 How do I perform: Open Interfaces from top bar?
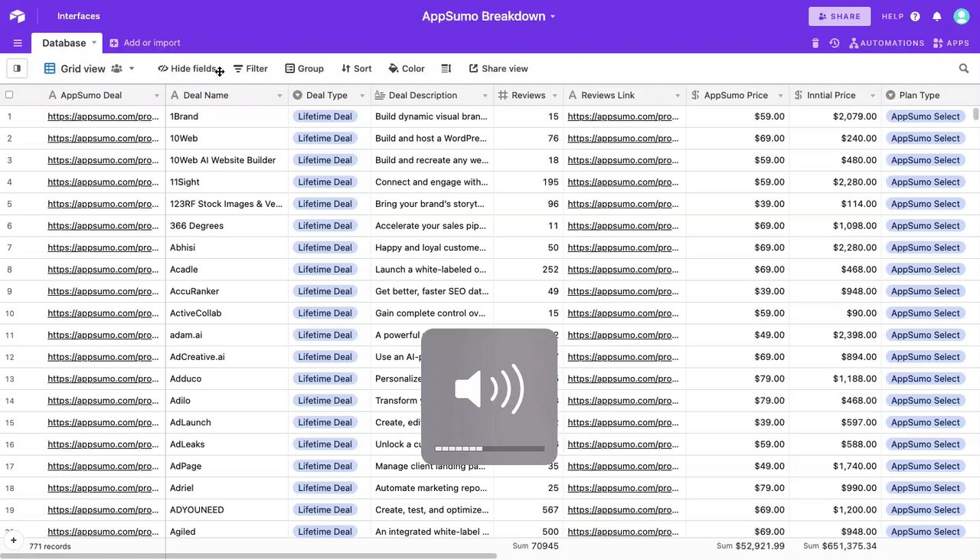(x=78, y=16)
